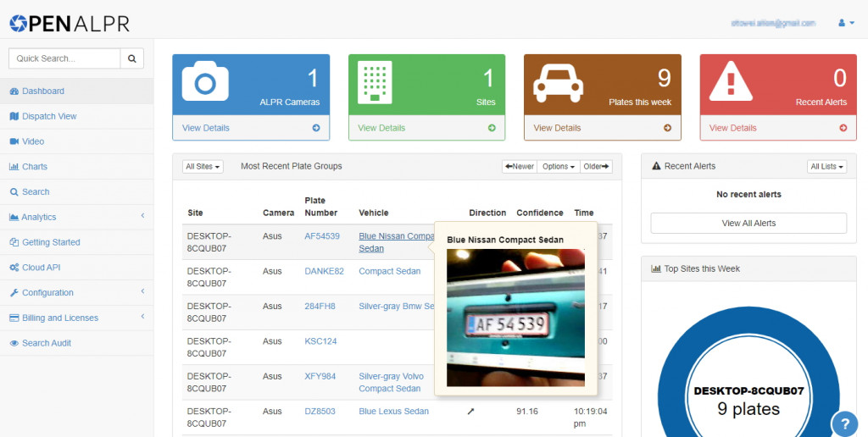The image size is (868, 437).
Task: Go to the Video page
Action: [x=76, y=141]
